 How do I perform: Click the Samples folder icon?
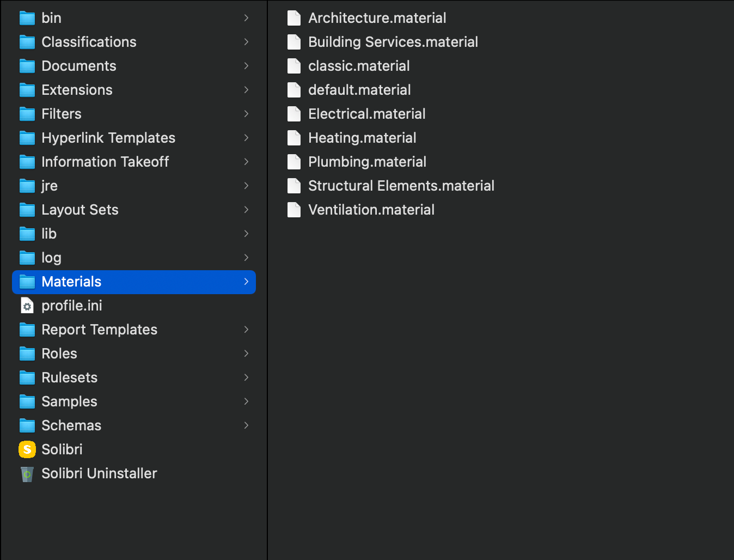coord(27,402)
